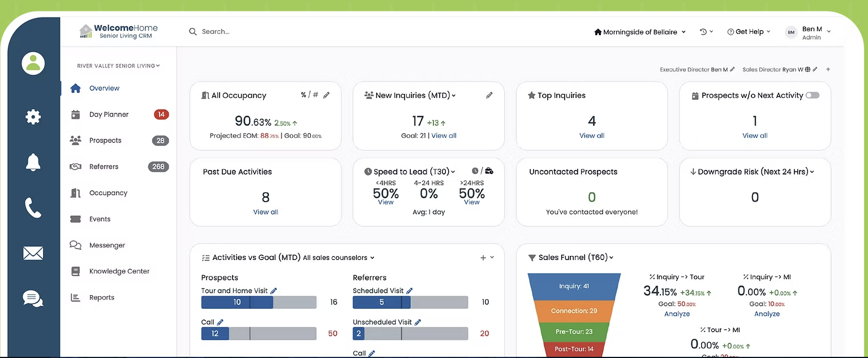Click the Tour and Home Visit progress bar
This screenshot has height=358, width=868.
259,302
